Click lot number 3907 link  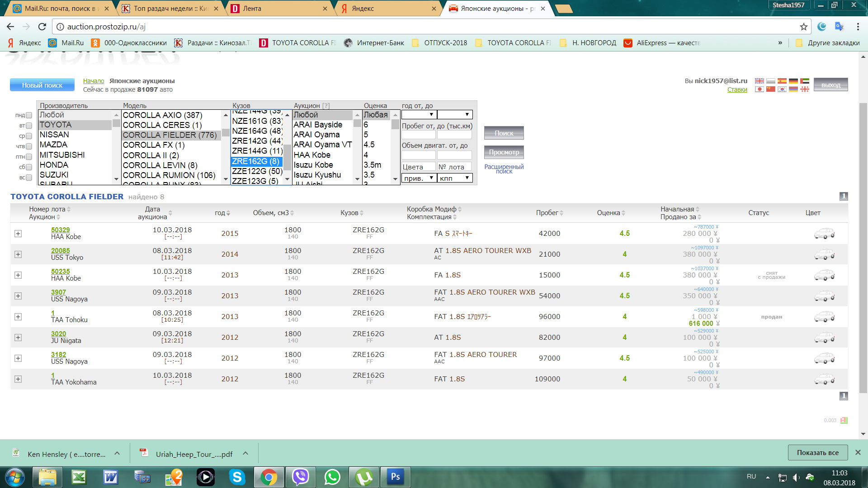(x=56, y=292)
